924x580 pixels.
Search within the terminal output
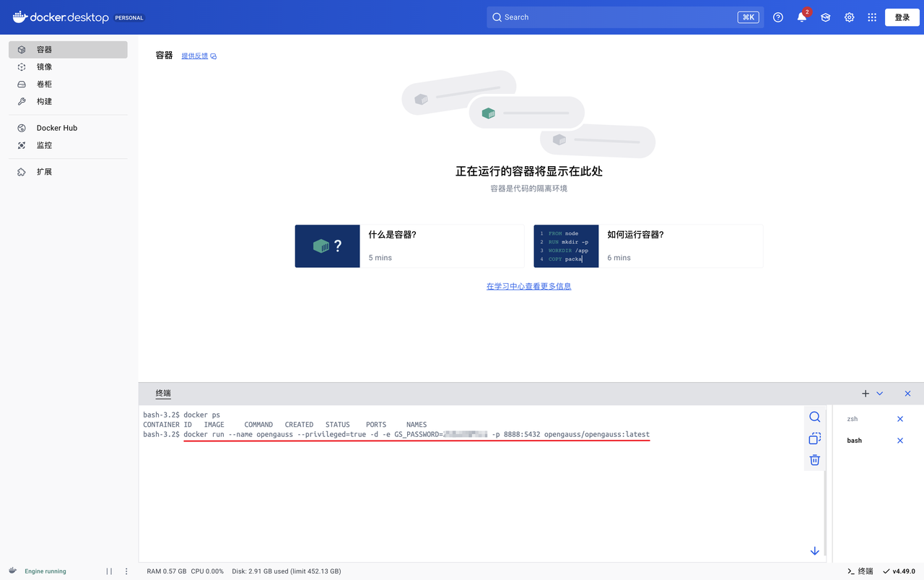click(x=814, y=417)
